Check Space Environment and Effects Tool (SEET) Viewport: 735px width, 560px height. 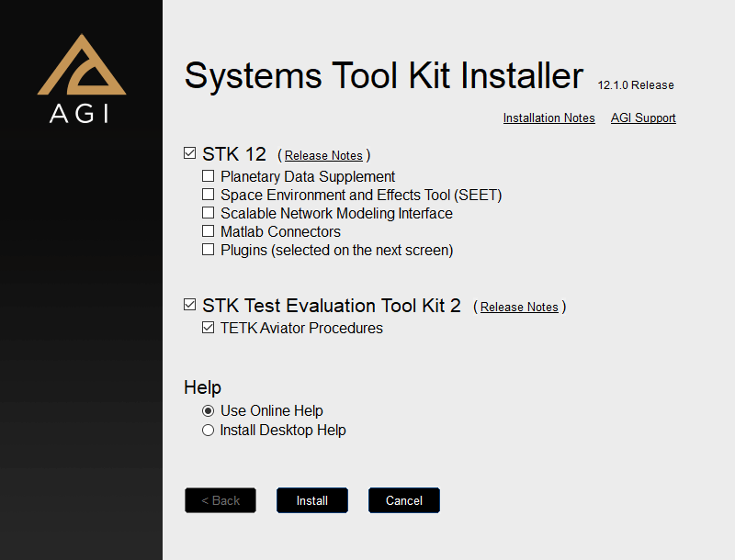tap(209, 195)
